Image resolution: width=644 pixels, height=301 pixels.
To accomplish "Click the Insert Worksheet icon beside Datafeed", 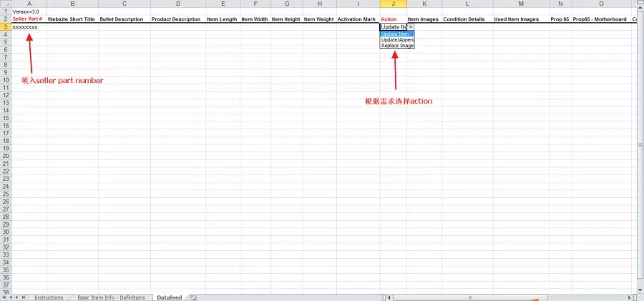I will click(193, 297).
